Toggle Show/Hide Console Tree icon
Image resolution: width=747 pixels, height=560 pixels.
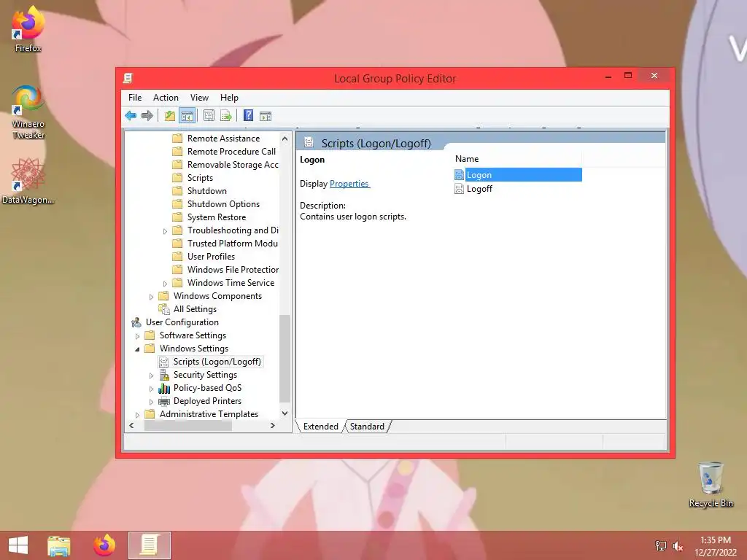[187, 116]
